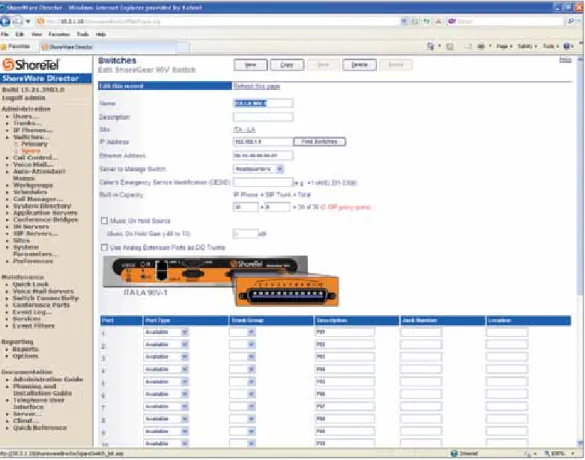Click the Name input field

pyautogui.click(x=263, y=103)
